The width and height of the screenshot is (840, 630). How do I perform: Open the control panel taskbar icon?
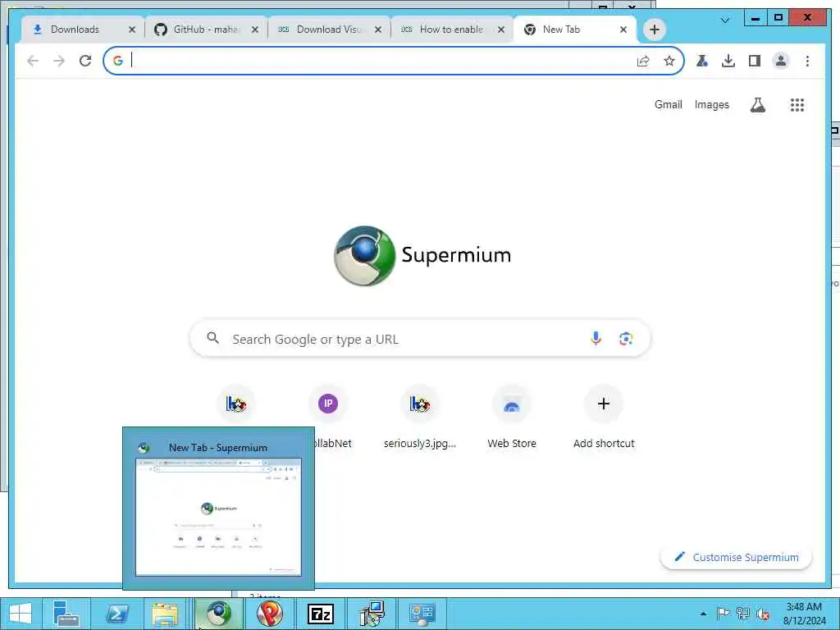coord(422,614)
